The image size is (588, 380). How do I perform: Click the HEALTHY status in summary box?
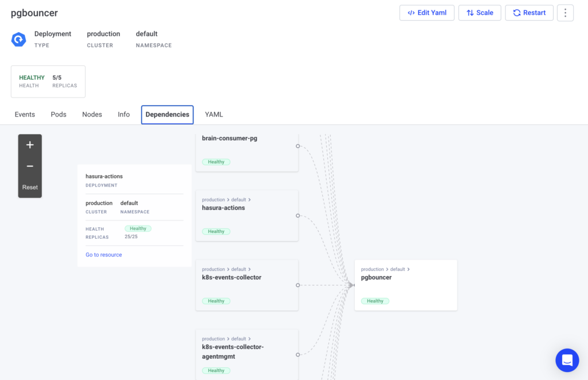point(32,77)
